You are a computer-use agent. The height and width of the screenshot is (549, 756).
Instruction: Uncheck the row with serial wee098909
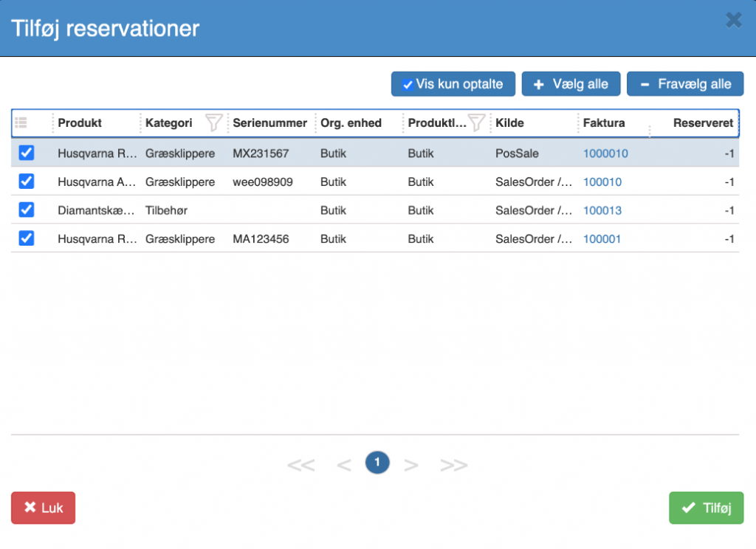(x=27, y=182)
